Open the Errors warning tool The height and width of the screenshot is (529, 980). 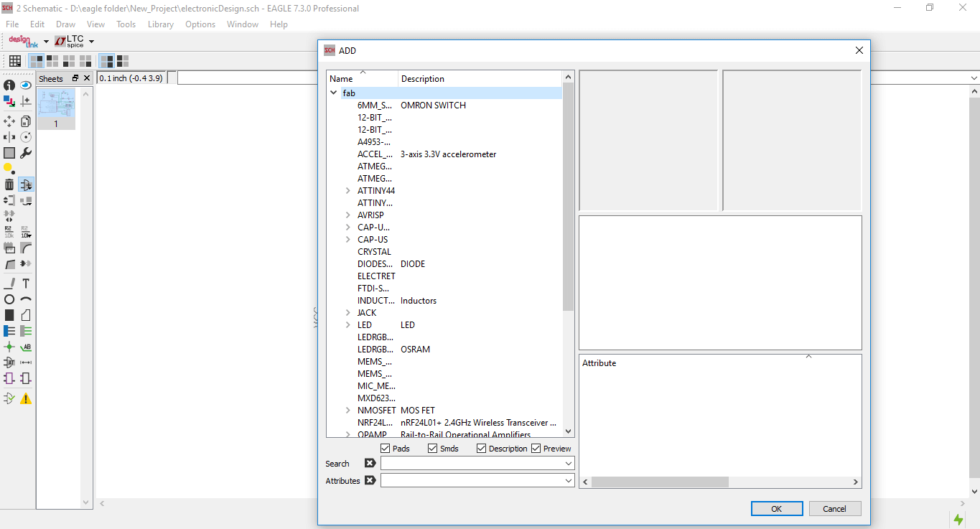coord(26,398)
